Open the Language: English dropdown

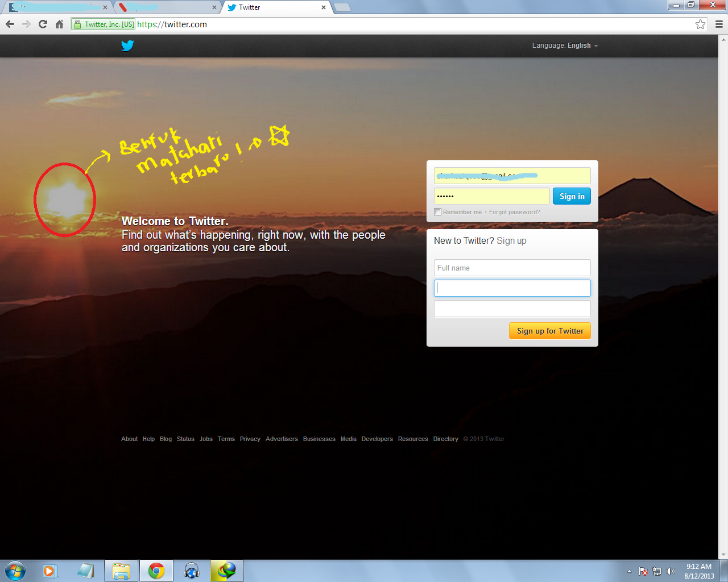(x=565, y=45)
